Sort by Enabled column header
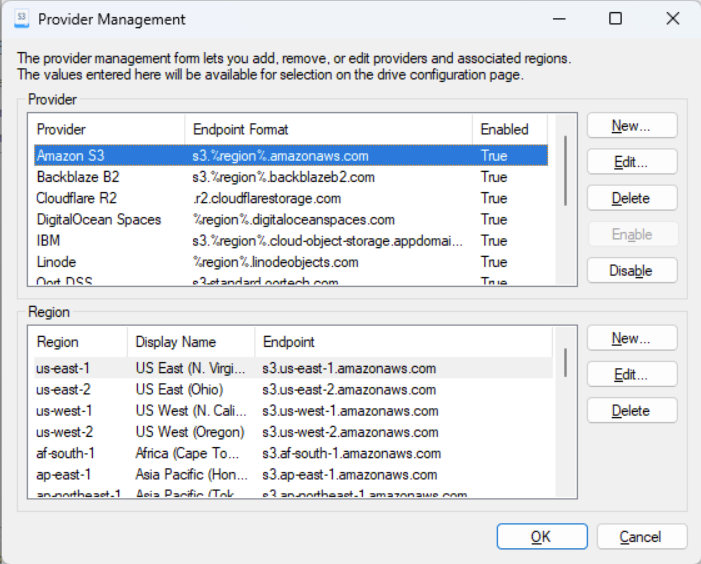Screen dimensions: 701x564 (x=510, y=130)
